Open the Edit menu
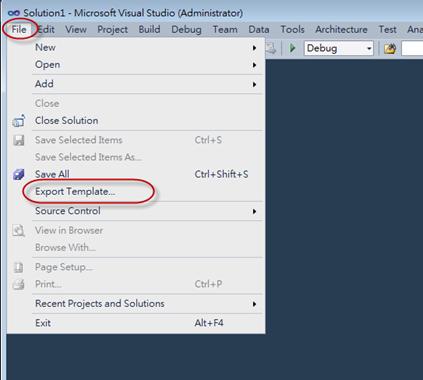Image resolution: width=423 pixels, height=380 pixels. point(46,29)
